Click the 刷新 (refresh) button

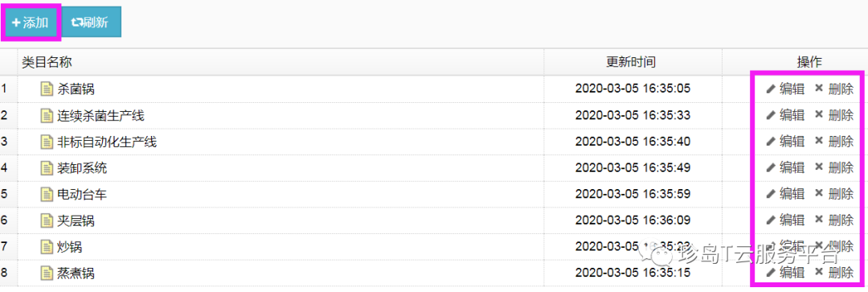[x=91, y=23]
